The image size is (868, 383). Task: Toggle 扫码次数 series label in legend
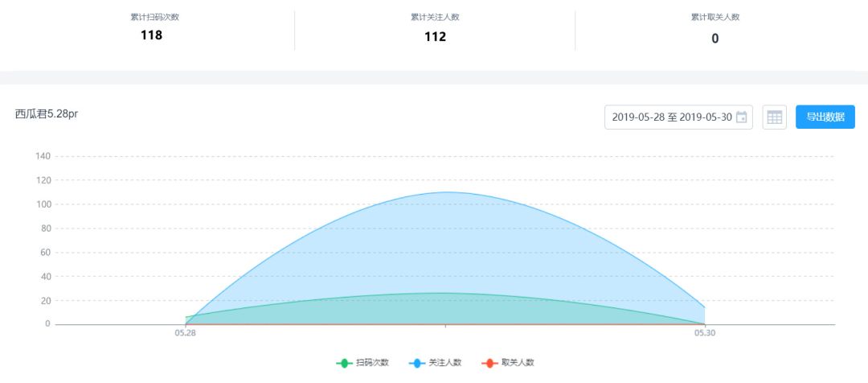click(x=373, y=363)
